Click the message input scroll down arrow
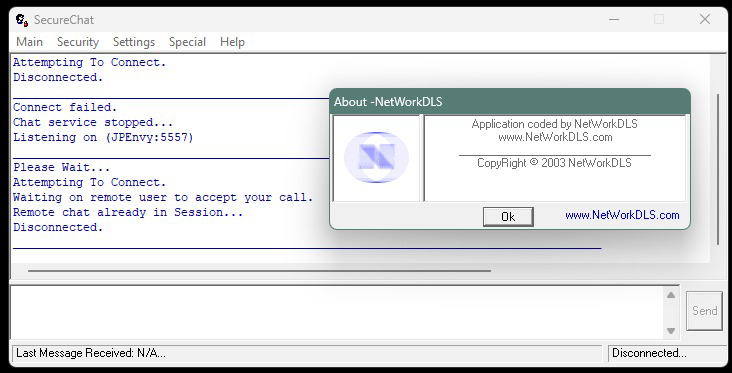Image resolution: width=732 pixels, height=373 pixels. pos(671,331)
